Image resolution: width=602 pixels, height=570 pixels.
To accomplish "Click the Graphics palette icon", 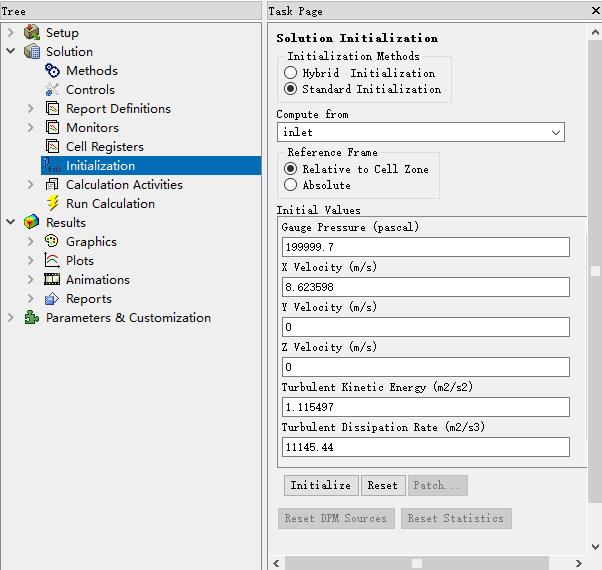I will (52, 241).
